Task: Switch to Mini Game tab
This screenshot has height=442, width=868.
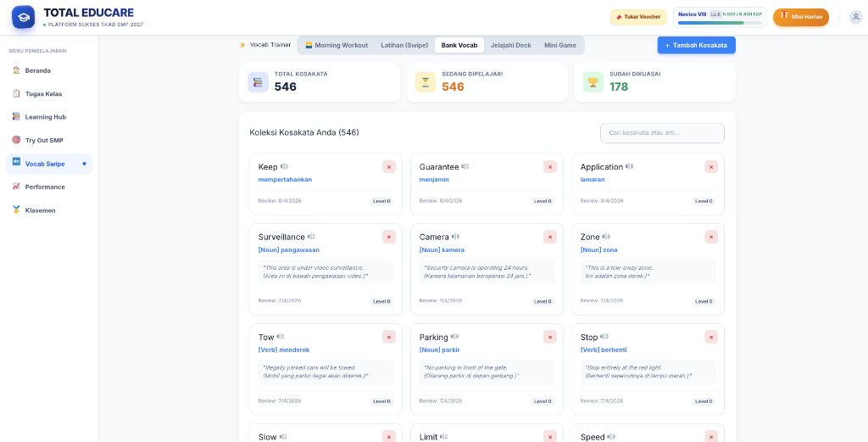Action: [x=560, y=46]
